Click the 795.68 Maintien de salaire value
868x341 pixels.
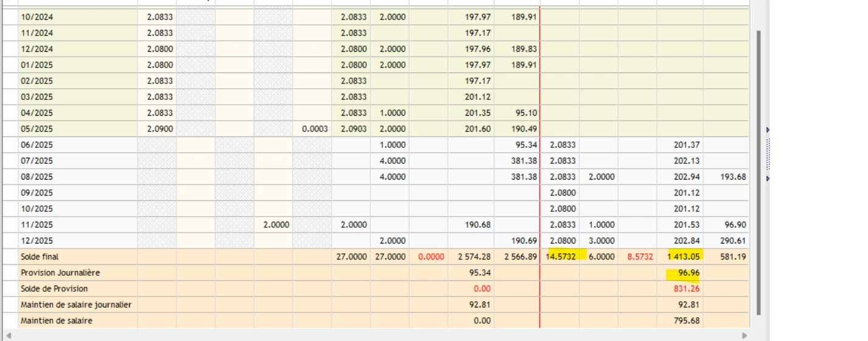[680, 320]
